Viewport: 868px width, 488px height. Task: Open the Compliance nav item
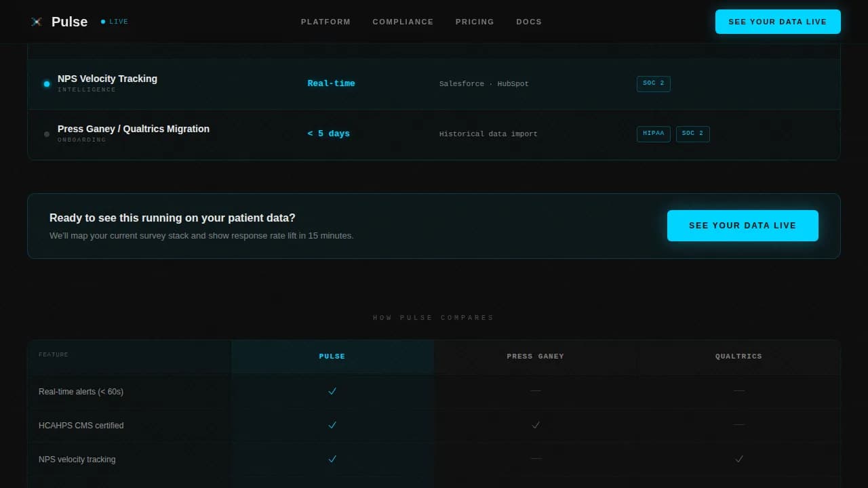[403, 22]
